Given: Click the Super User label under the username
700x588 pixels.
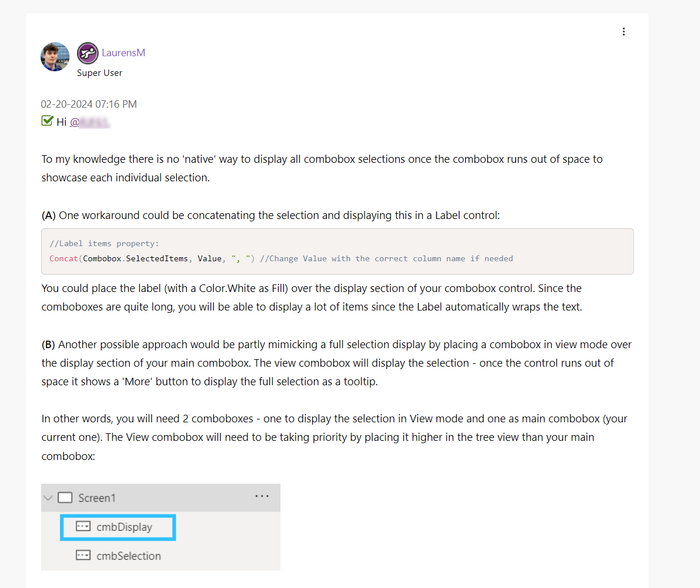Looking at the screenshot, I should 99,72.
